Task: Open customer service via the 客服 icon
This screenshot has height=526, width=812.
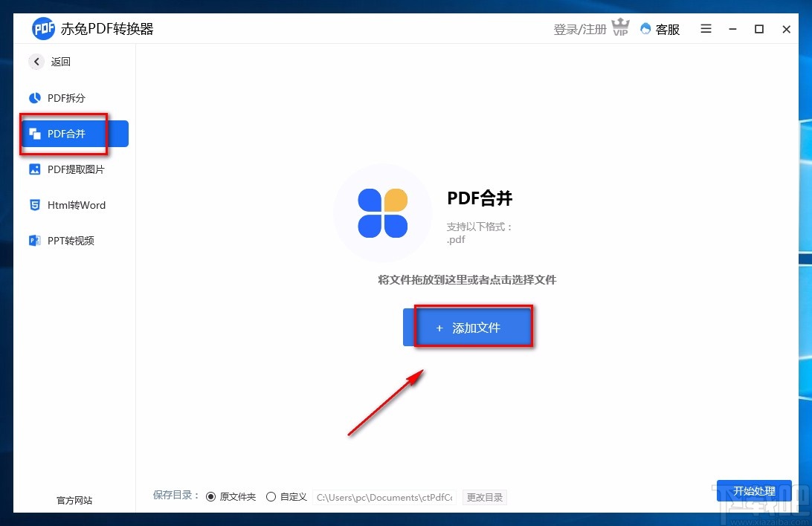Action: click(660, 29)
